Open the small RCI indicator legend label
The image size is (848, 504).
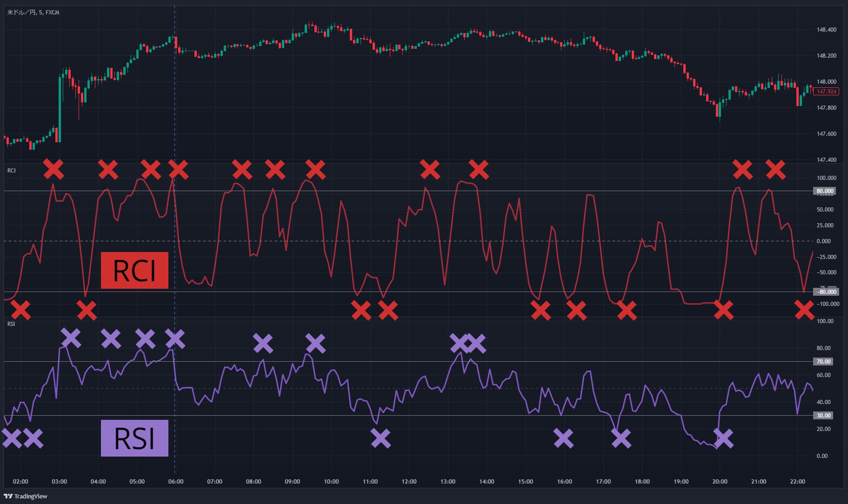tap(12, 171)
